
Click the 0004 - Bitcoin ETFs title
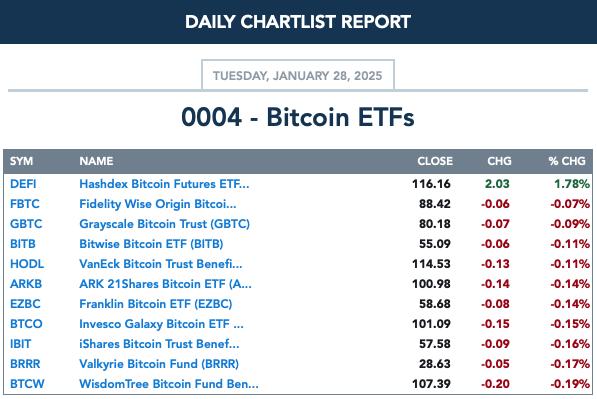[x=298, y=117]
